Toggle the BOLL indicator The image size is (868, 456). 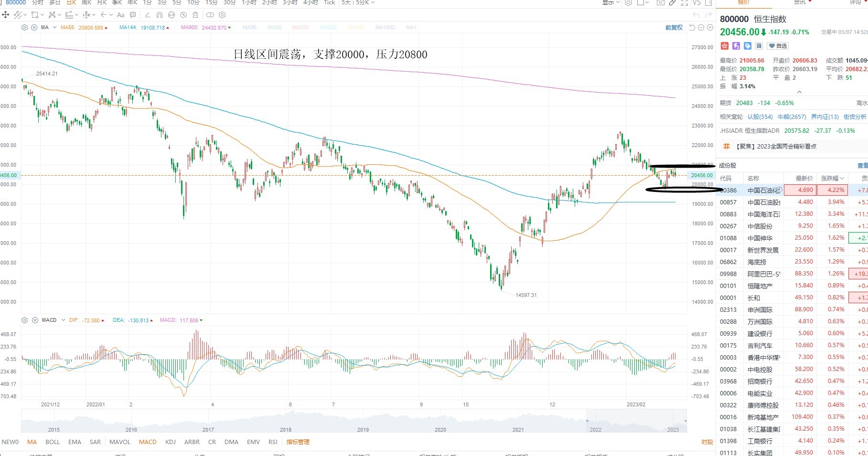pyautogui.click(x=53, y=442)
